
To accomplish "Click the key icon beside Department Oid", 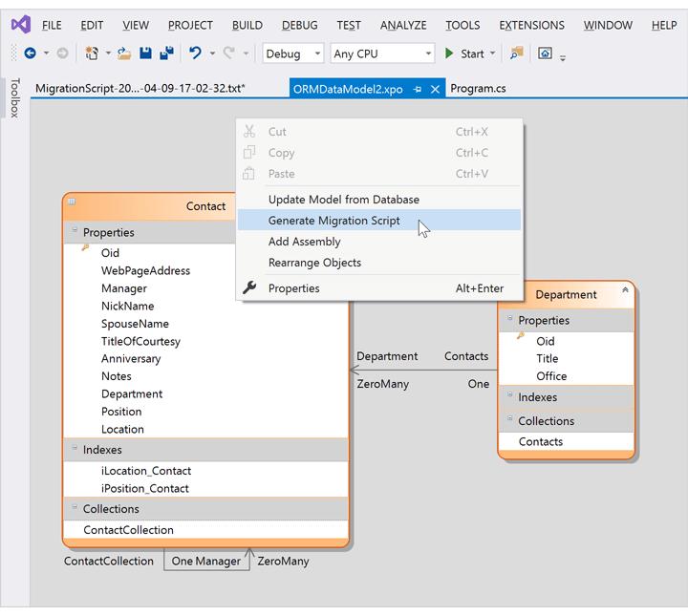I will 521,336.
